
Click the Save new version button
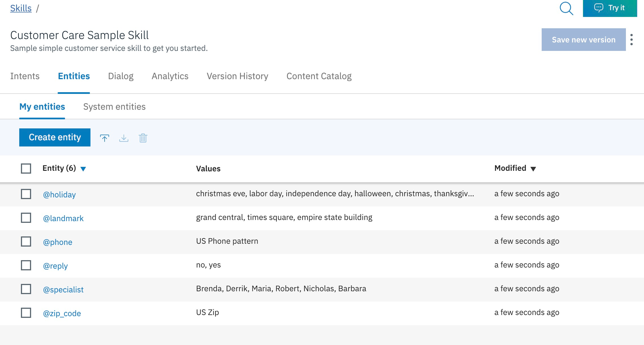583,40
